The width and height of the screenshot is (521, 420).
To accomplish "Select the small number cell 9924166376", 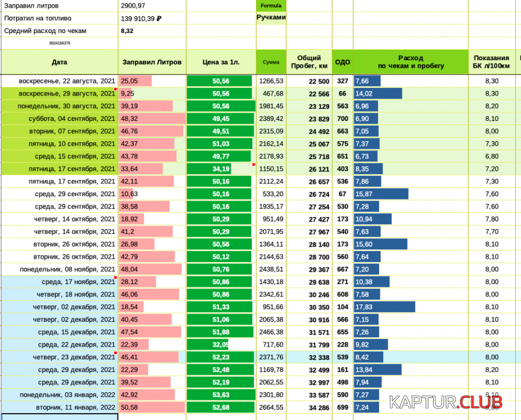I will click(x=60, y=43).
